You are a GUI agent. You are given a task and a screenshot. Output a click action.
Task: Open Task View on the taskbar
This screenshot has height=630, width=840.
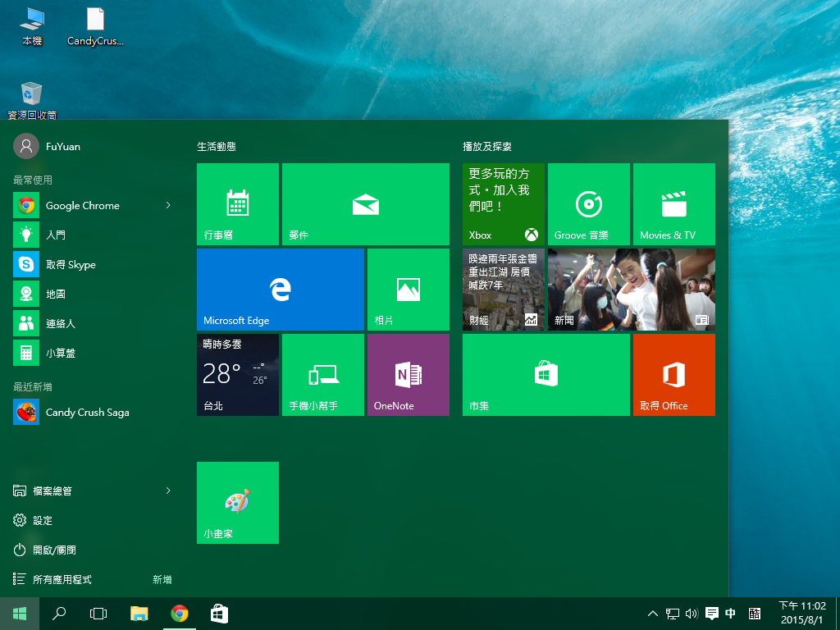[98, 614]
